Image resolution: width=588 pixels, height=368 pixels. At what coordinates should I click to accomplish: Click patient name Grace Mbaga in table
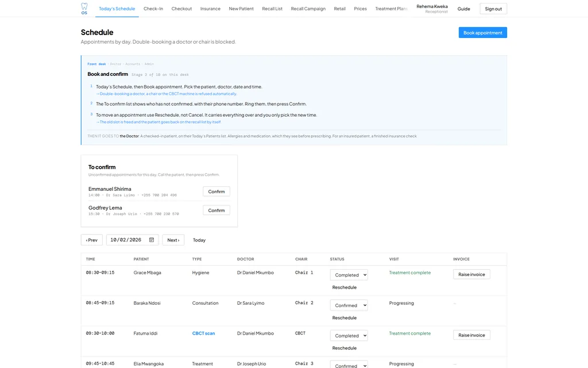pos(148,273)
